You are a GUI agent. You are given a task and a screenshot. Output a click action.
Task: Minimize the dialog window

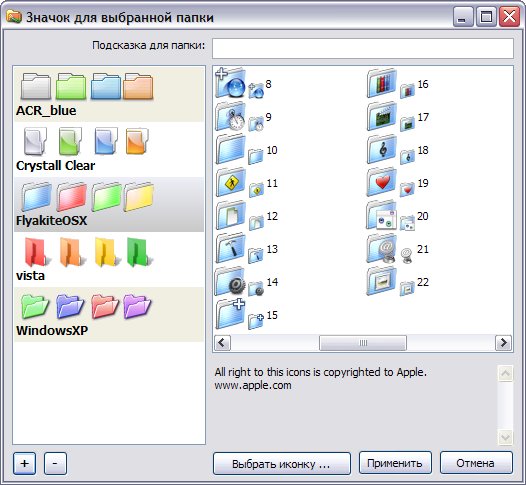[463, 17]
